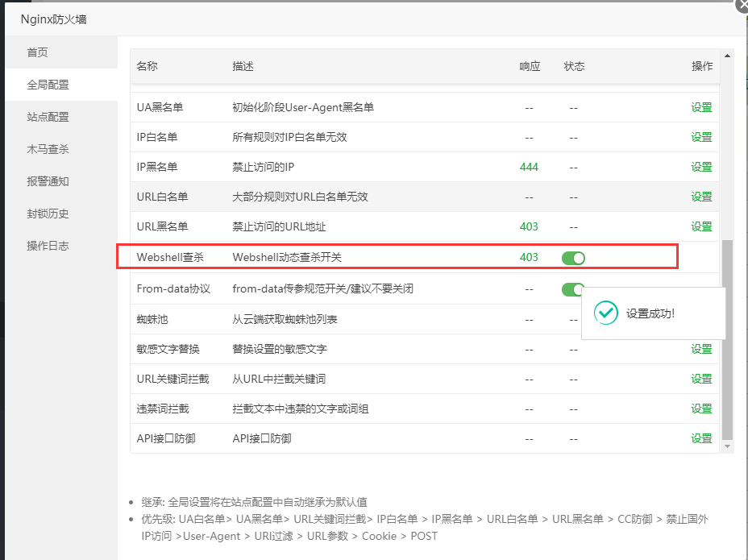748x560 pixels.
Task: Open 操作日志 in the sidebar
Action: (x=61, y=246)
